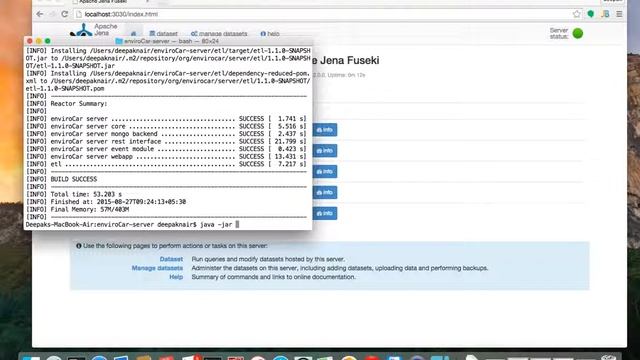Click the enviroCar-server terminal window title

171,41
